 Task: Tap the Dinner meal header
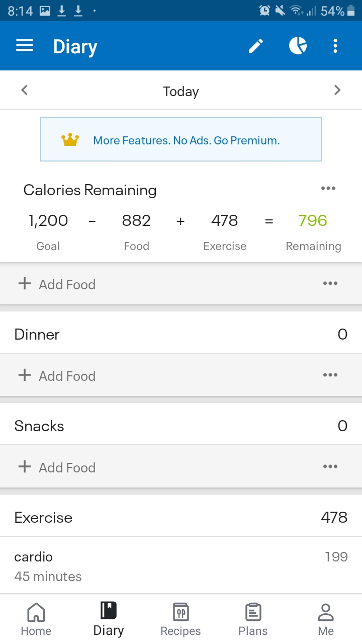click(181, 334)
